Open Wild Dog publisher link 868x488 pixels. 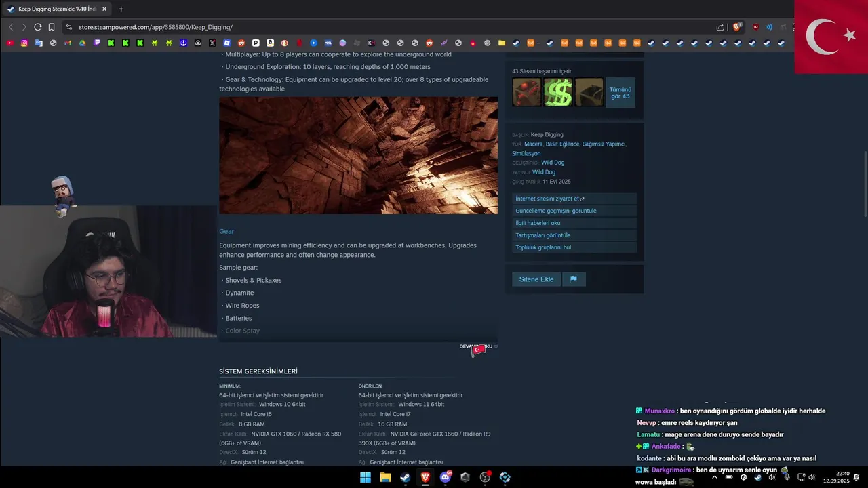tap(544, 172)
